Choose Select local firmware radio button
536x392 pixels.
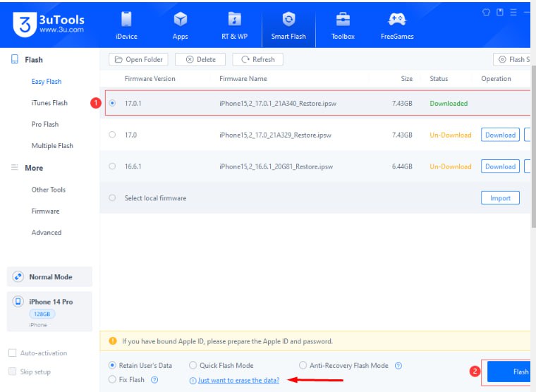tap(112, 198)
